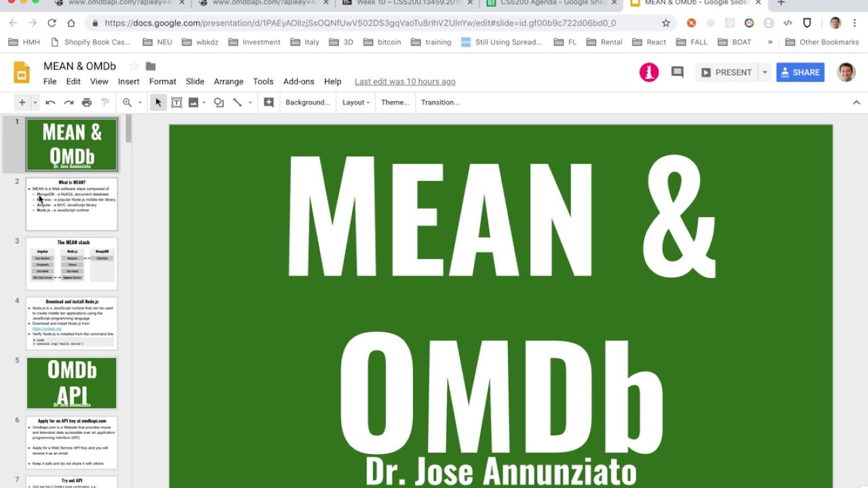
Task: Select slide 3 thumbnail The MEAN stack
Action: pyautogui.click(x=72, y=264)
